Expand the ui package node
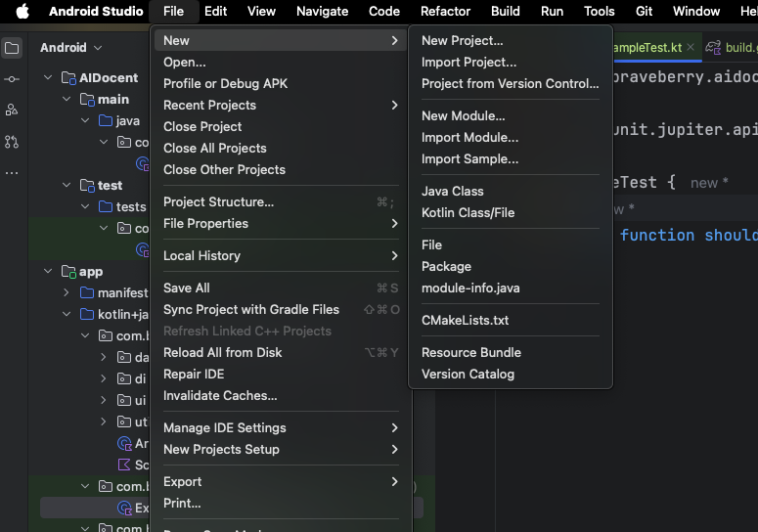Image resolution: width=758 pixels, height=532 pixels. pyautogui.click(x=104, y=400)
